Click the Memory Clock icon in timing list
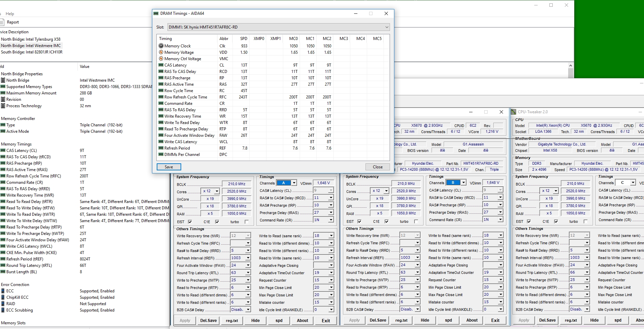Screen dimensions: 644x329 tap(161, 46)
